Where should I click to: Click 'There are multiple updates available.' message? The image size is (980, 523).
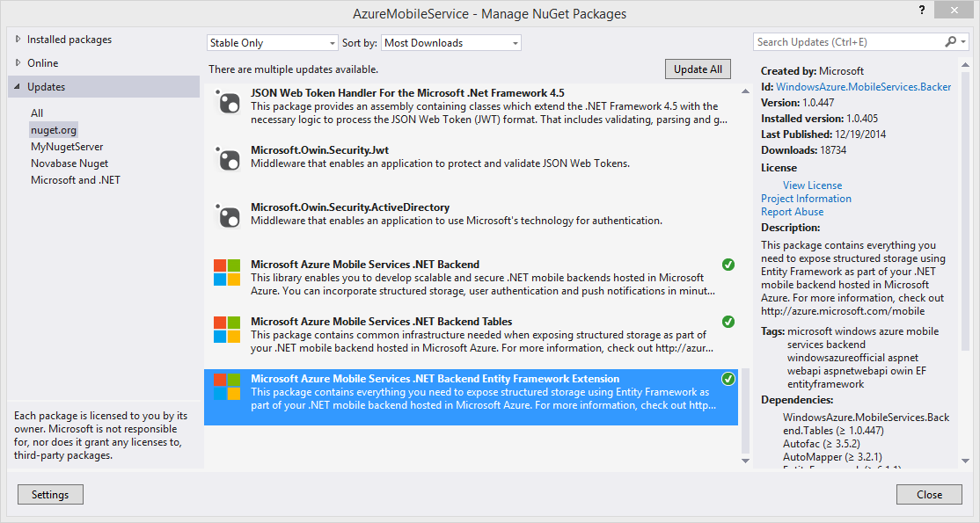pos(293,69)
